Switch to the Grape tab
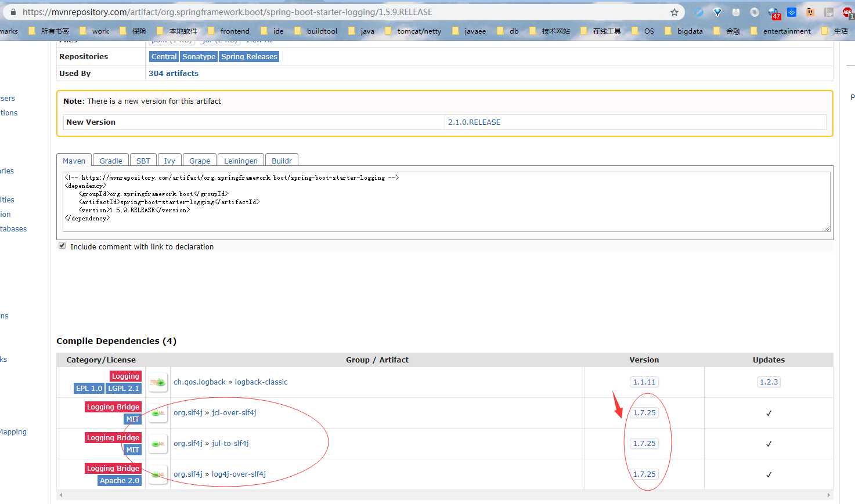 200,161
